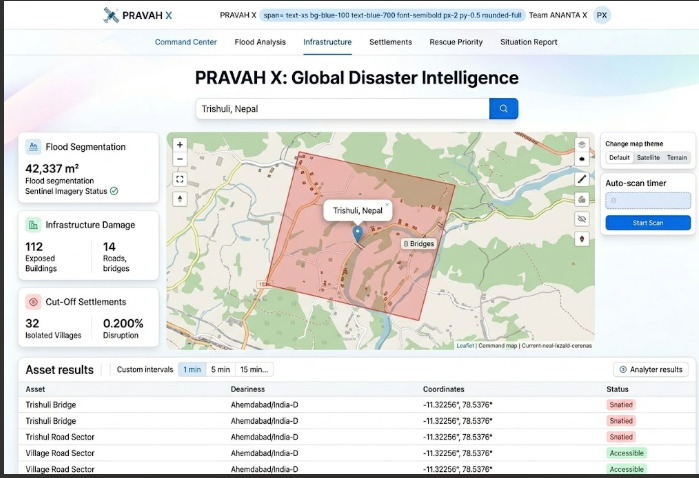Click the Team ANANTA X label
Image resolution: width=699 pixels, height=478 pixels.
coord(558,15)
